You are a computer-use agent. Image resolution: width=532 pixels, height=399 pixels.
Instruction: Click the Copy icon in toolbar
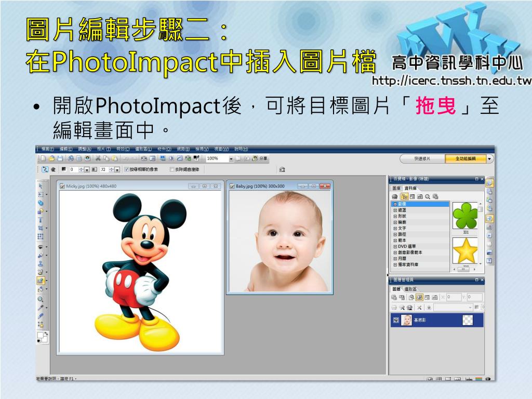[106, 158]
